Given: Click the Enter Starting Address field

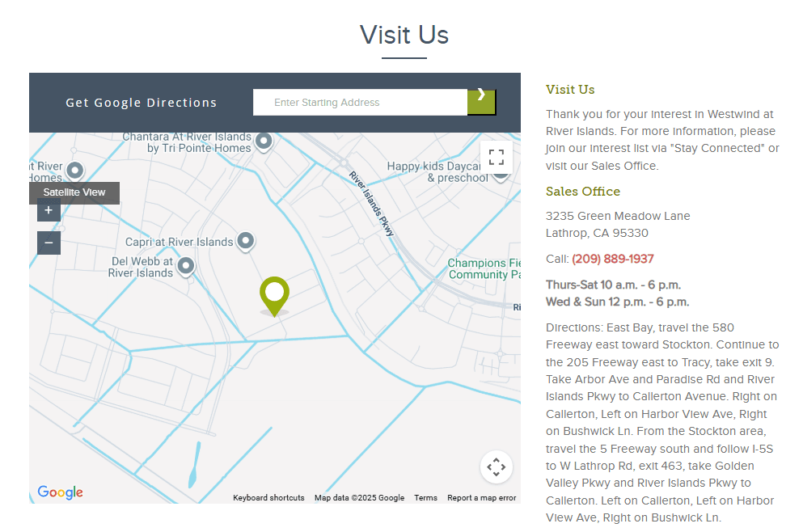Looking at the screenshot, I should point(360,103).
